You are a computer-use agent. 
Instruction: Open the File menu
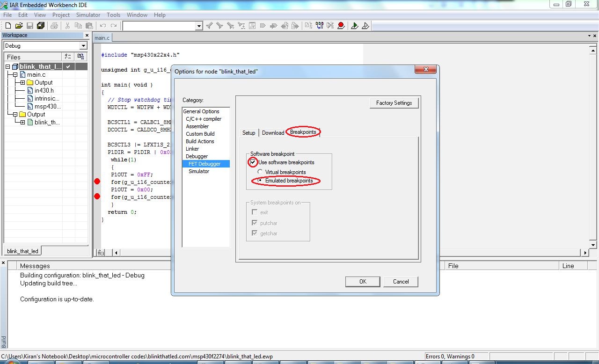click(x=7, y=15)
